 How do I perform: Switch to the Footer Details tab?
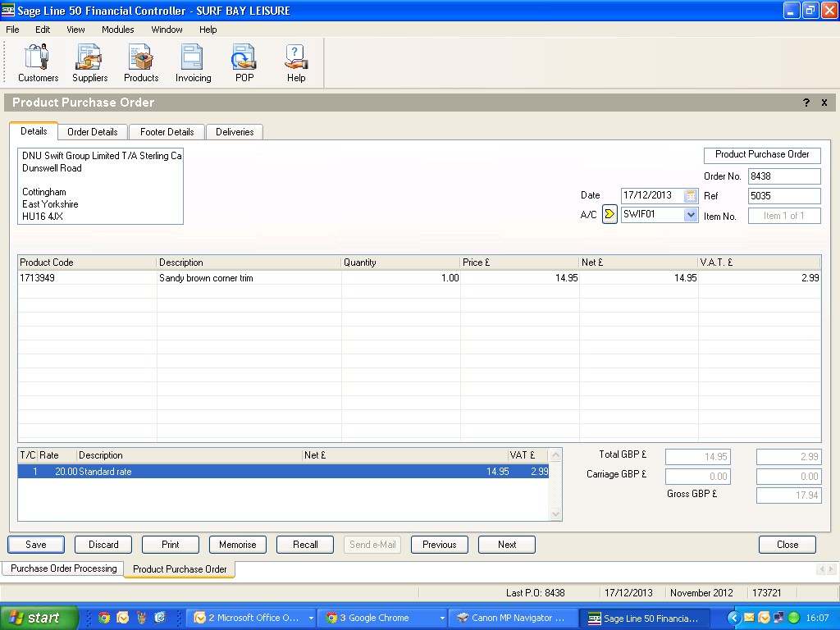click(x=167, y=132)
